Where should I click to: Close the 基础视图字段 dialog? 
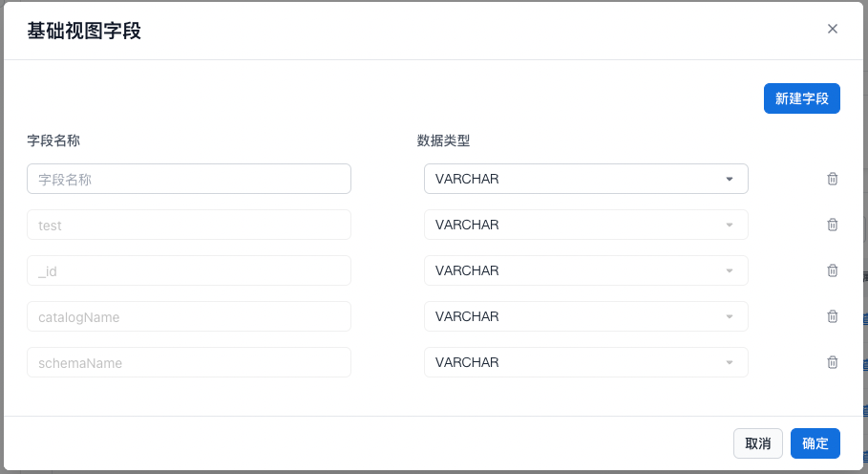point(832,29)
